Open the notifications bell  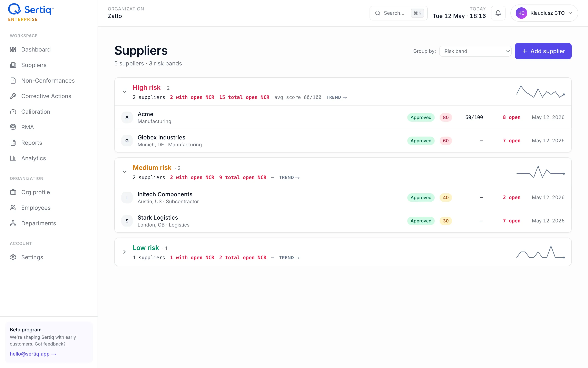point(498,13)
